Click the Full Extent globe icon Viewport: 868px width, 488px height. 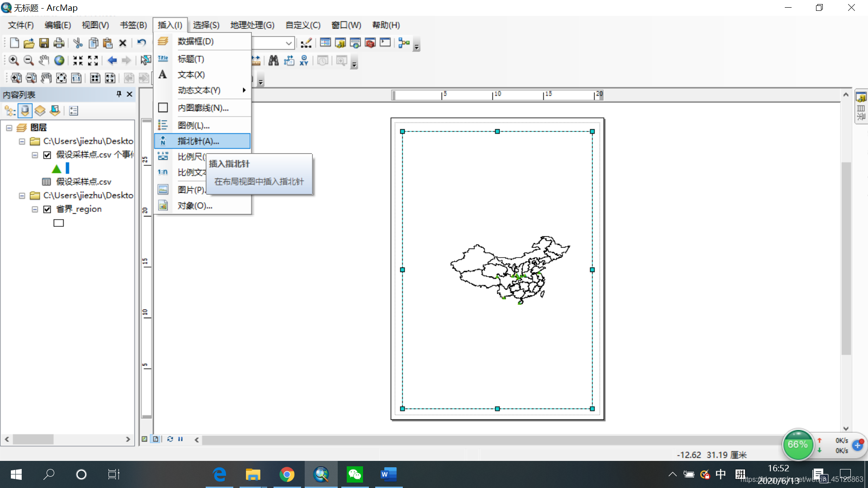(x=59, y=60)
